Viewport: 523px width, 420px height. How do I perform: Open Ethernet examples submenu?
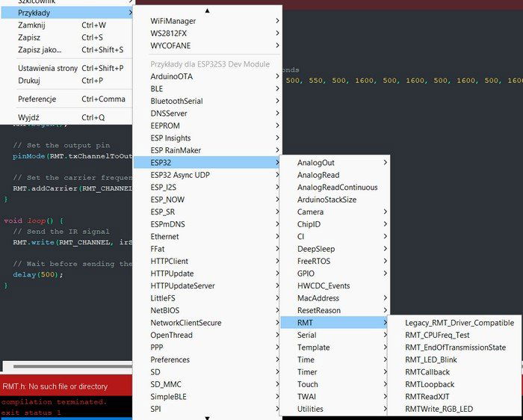point(207,237)
